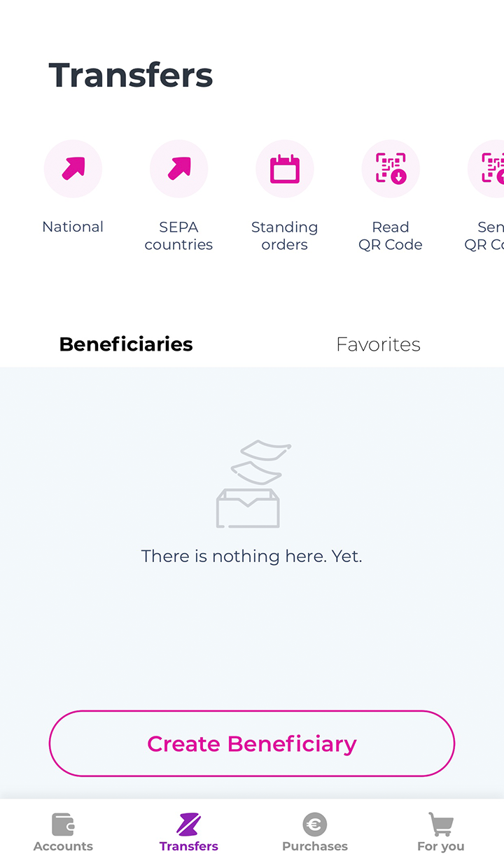Click the 'There is nothing here. Yet.' message
Screen dimensions: 504x861
tap(252, 556)
